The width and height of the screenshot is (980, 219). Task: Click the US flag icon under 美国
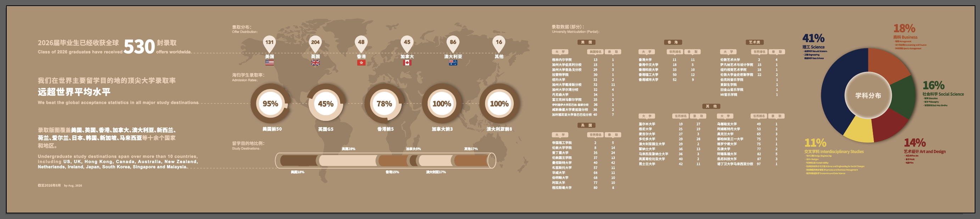pyautogui.click(x=269, y=63)
